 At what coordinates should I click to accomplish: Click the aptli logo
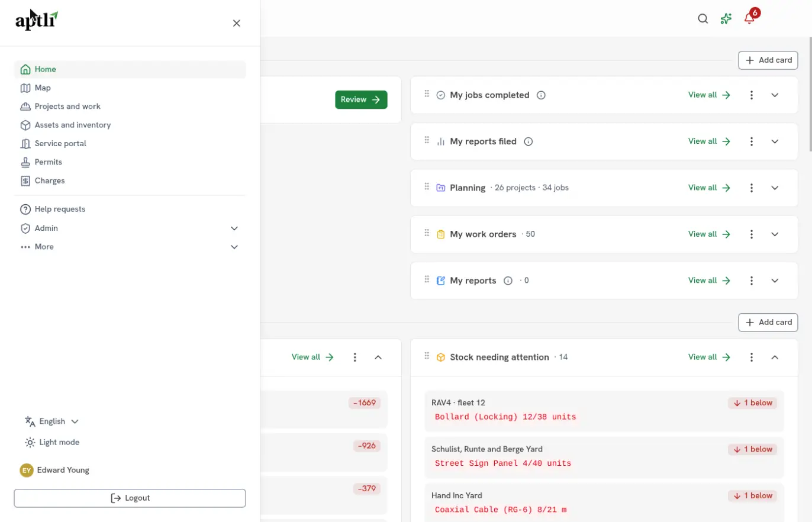tap(37, 20)
